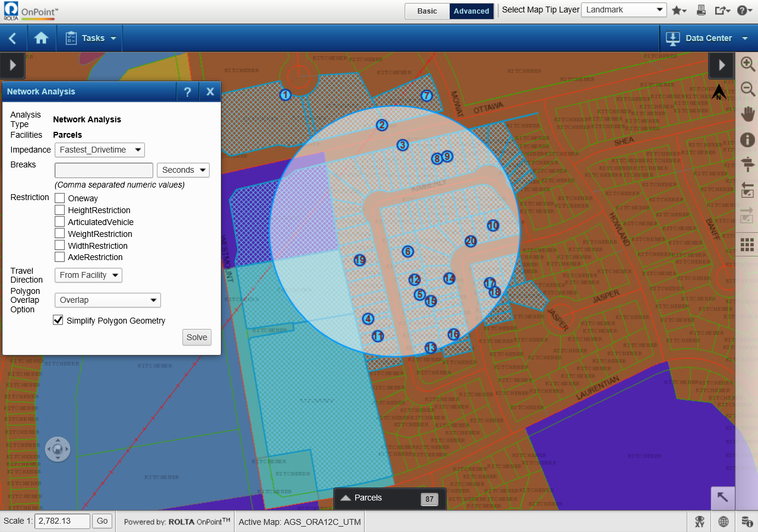The image size is (758, 532).
Task: Open the Select Map Tip Layer dropdown
Action: (x=624, y=10)
